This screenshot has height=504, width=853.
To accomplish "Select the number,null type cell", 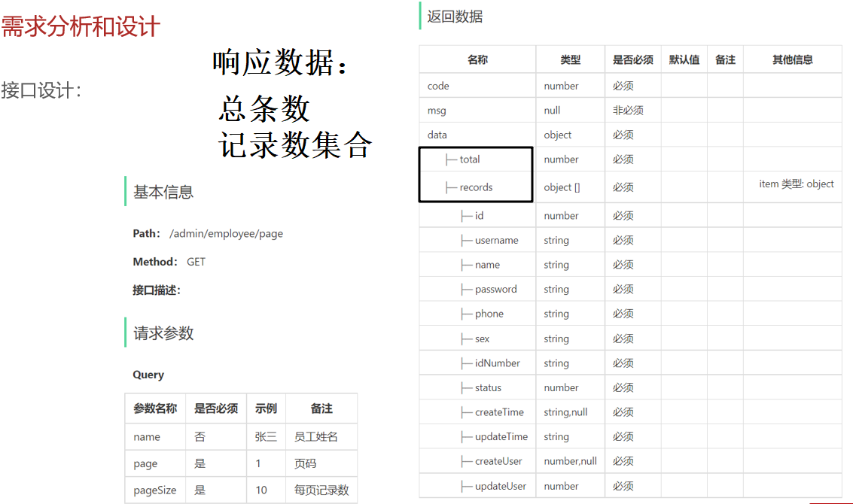I will tap(570, 461).
